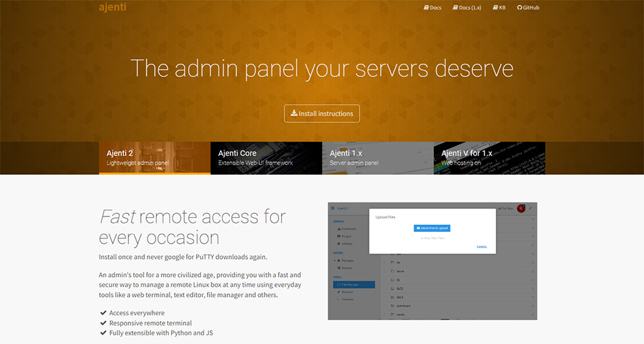Viewport: 644px width, 344px height.
Task: Select the Ajenti V for 1.x tab
Action: [x=489, y=158]
